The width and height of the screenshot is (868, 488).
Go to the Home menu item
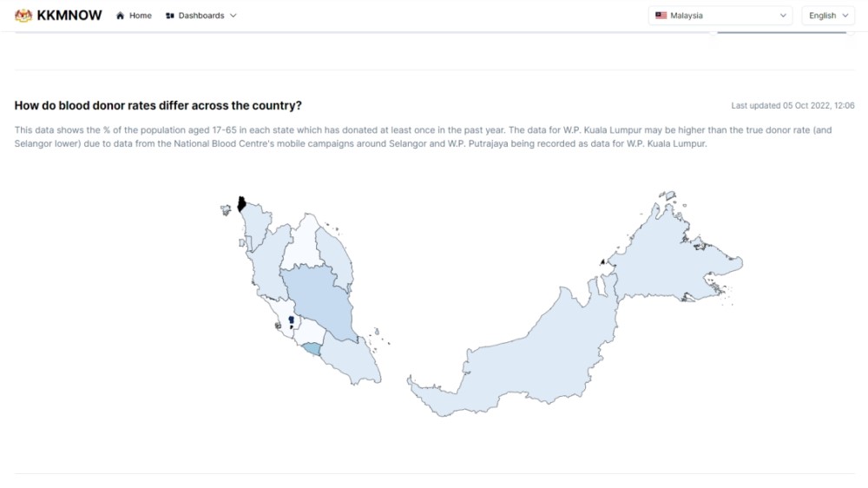tap(134, 16)
